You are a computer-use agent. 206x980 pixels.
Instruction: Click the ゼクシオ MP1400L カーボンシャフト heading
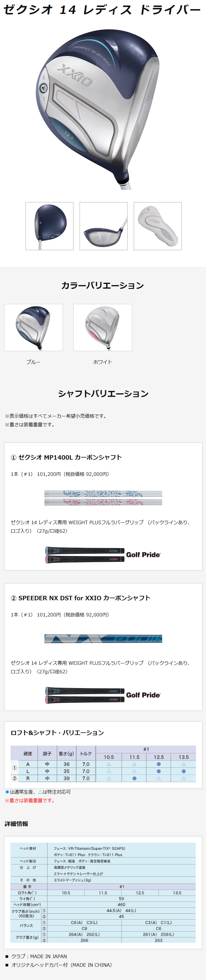pyautogui.click(x=67, y=457)
